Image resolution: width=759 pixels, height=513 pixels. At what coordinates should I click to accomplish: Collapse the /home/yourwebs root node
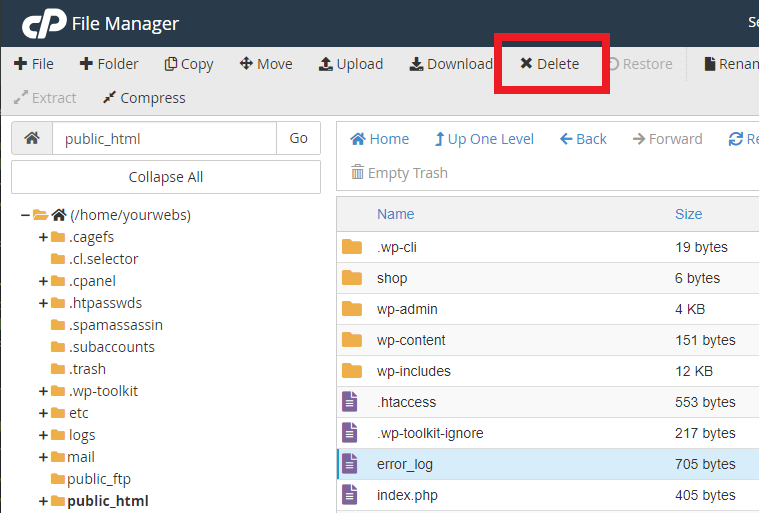tap(25, 215)
